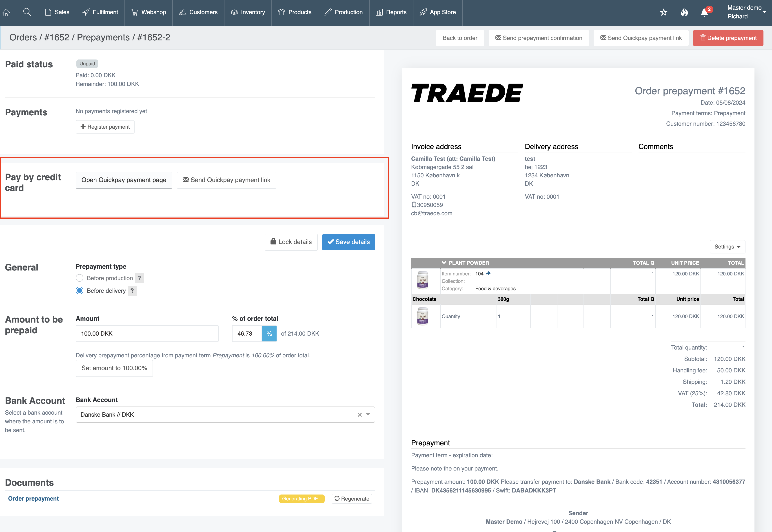Select Before production radio button
Image resolution: width=772 pixels, height=532 pixels.
click(79, 278)
